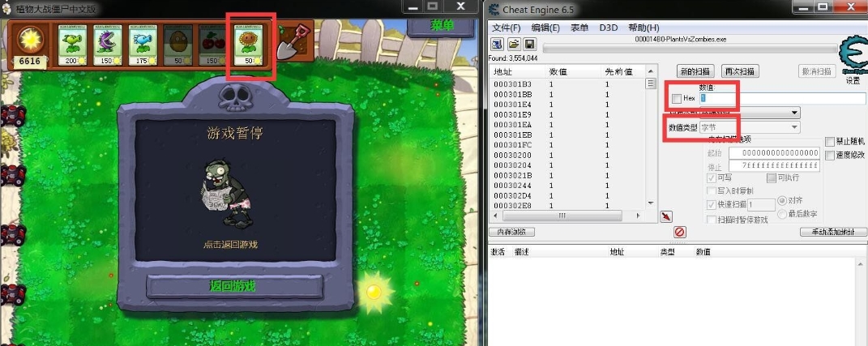Click the 手动添加地址 button
Image resolution: width=868 pixels, height=346 pixels.
point(833,232)
